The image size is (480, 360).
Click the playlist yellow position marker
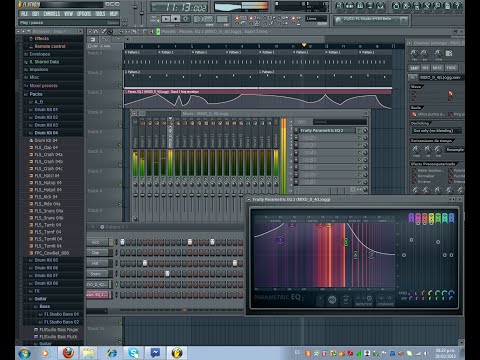click(x=304, y=45)
